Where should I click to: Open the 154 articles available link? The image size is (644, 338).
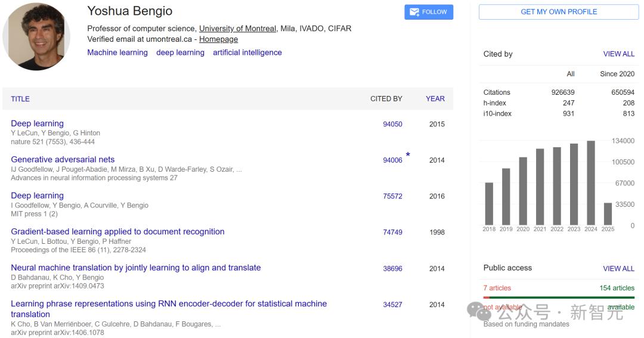[x=617, y=288]
